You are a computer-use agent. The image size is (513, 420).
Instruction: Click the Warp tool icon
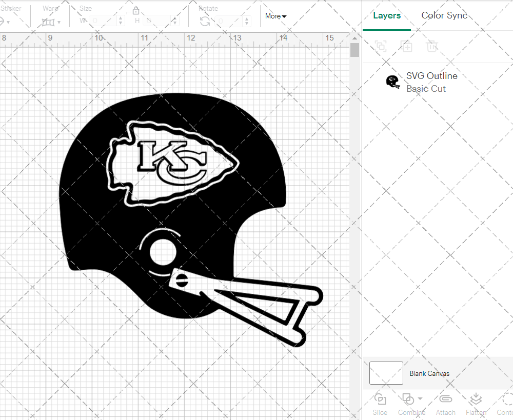click(x=48, y=22)
